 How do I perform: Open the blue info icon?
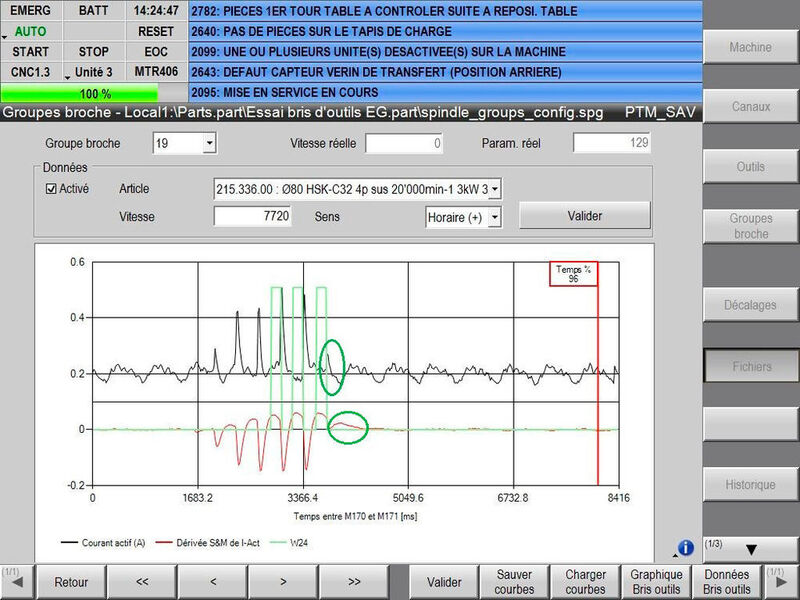tap(685, 548)
